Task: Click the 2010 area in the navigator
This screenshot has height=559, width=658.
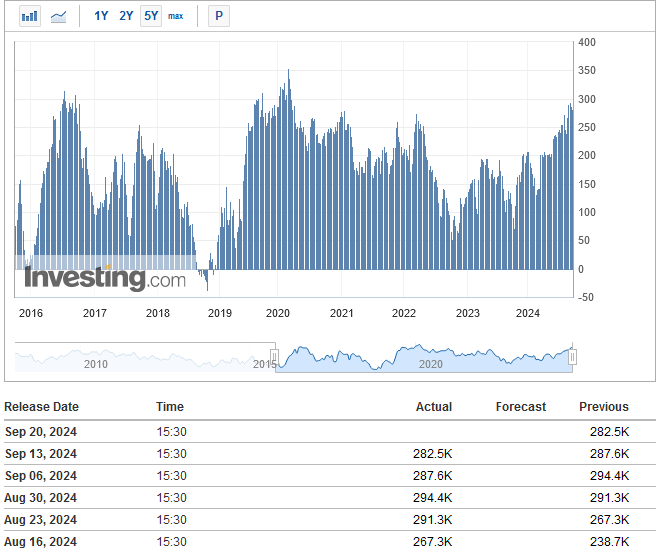Action: [96, 364]
